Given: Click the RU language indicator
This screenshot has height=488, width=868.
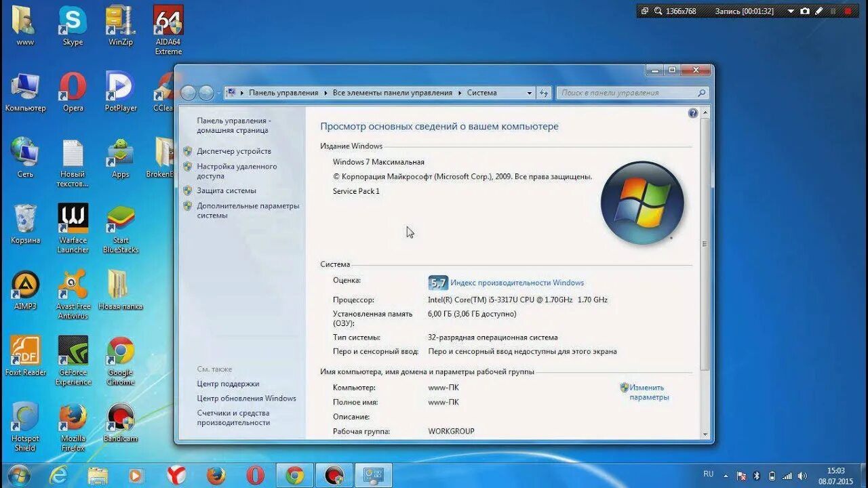Looking at the screenshot, I should [708, 474].
